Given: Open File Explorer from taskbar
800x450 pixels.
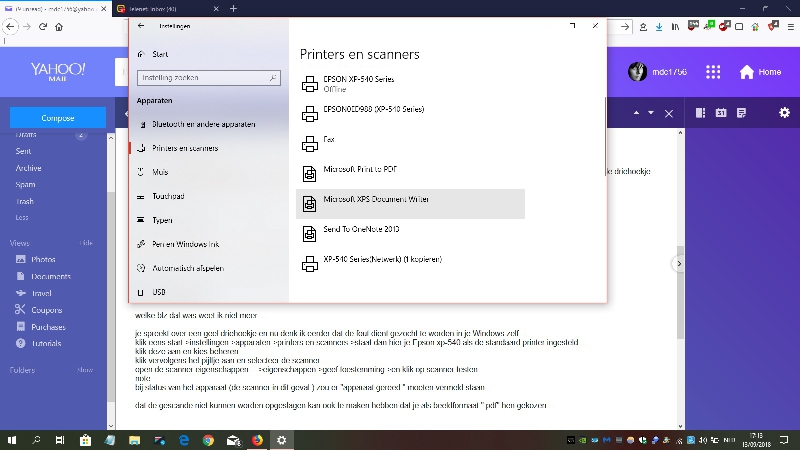Looking at the screenshot, I should click(134, 440).
